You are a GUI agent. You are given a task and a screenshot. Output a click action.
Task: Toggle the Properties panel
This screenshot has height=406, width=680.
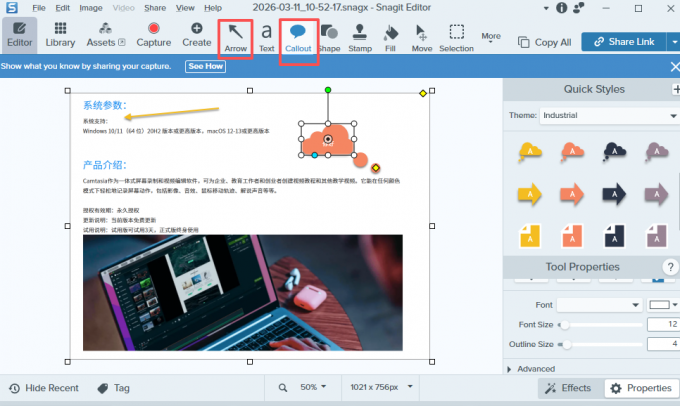point(640,388)
